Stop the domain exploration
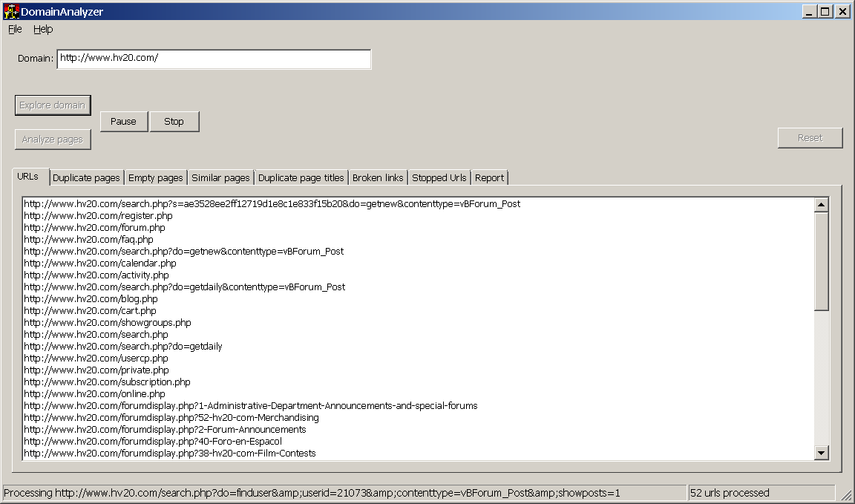The height and width of the screenshot is (504, 855). (174, 121)
